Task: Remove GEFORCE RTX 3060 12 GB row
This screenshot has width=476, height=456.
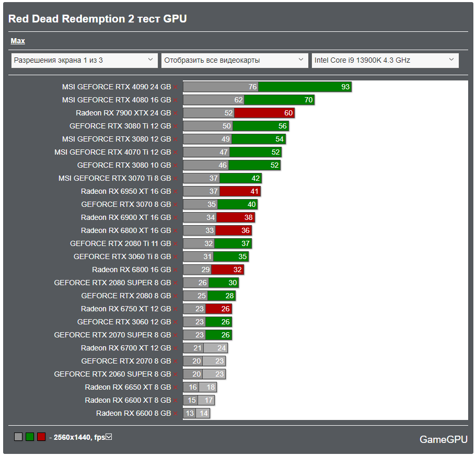Action: pos(176,322)
